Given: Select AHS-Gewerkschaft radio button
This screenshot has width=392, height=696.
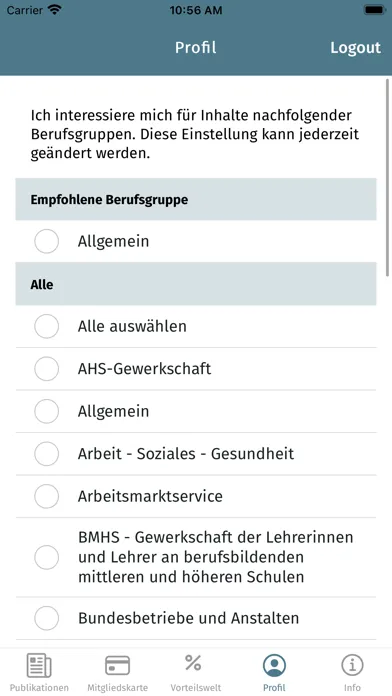Looking at the screenshot, I should 47,369.
